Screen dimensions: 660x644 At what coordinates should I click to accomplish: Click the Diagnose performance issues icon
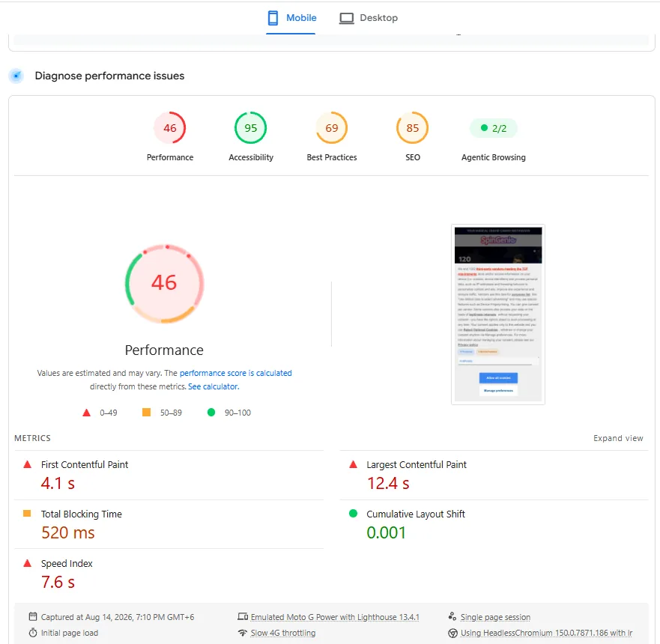pos(16,76)
